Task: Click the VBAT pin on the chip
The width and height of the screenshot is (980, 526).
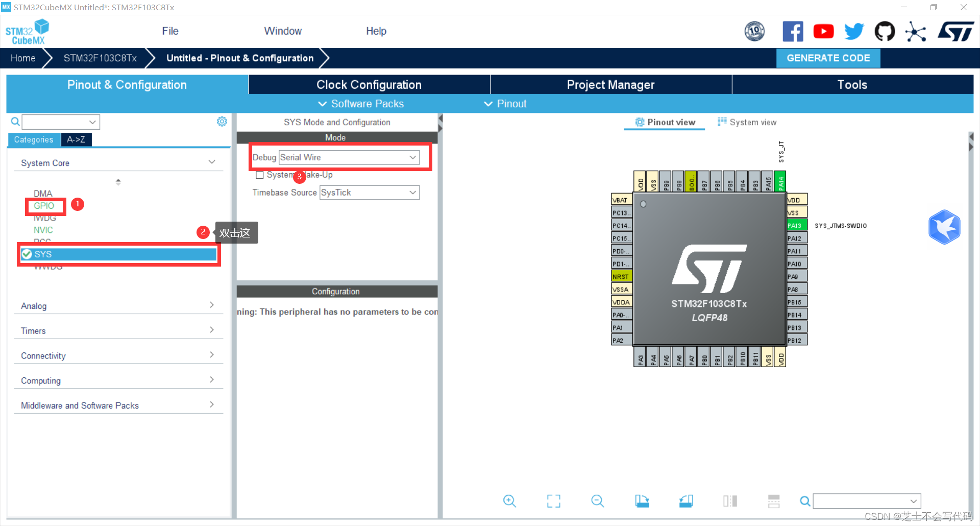Action: pyautogui.click(x=622, y=200)
